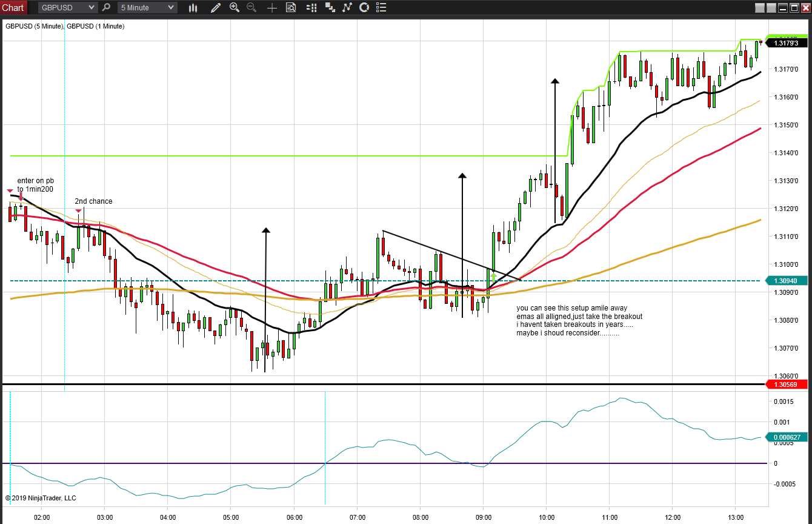This screenshot has height=524, width=812.
Task: Click the 13:00 time axis label
Action: (x=735, y=517)
